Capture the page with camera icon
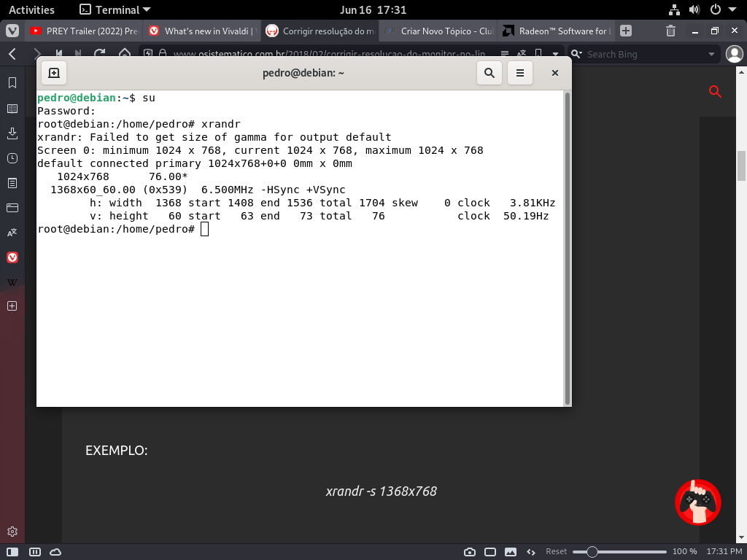The height and width of the screenshot is (560, 747). pyautogui.click(x=469, y=552)
